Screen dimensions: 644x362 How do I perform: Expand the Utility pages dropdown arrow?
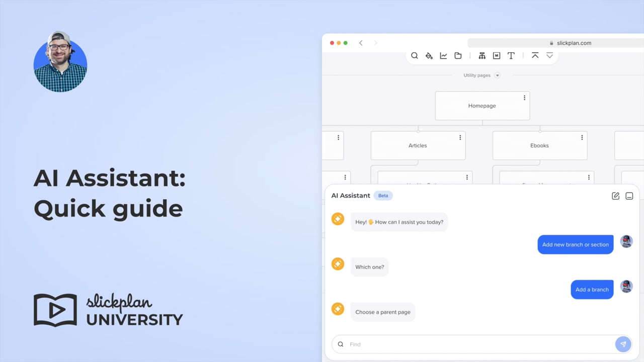[497, 75]
